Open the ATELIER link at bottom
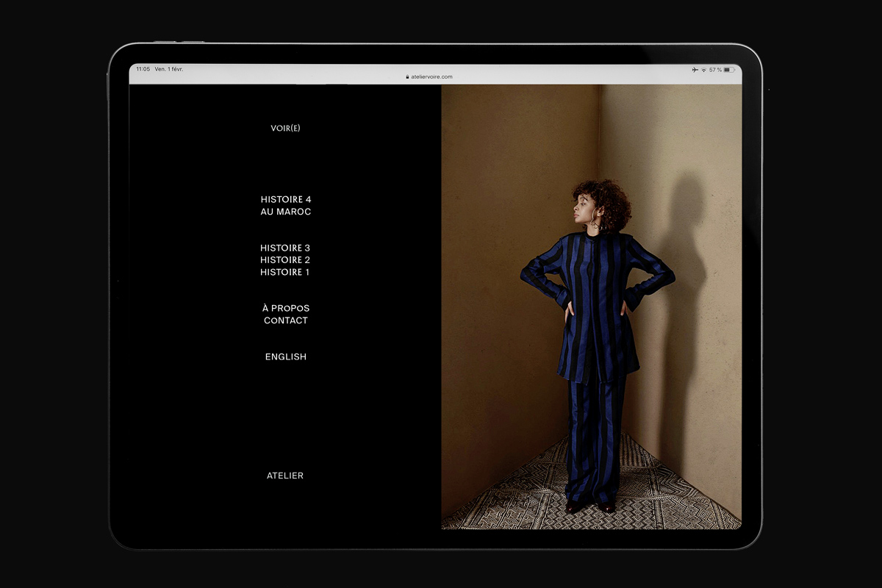This screenshot has height=588, width=882. [285, 476]
